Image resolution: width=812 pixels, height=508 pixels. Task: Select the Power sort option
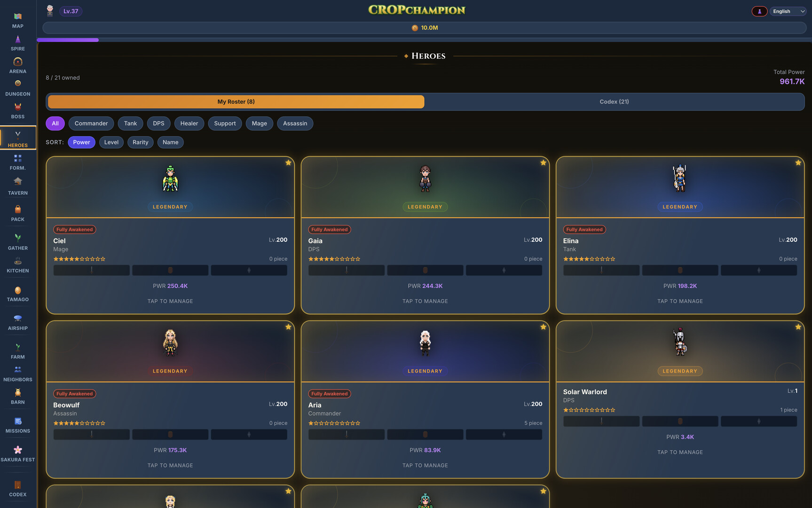tap(81, 142)
